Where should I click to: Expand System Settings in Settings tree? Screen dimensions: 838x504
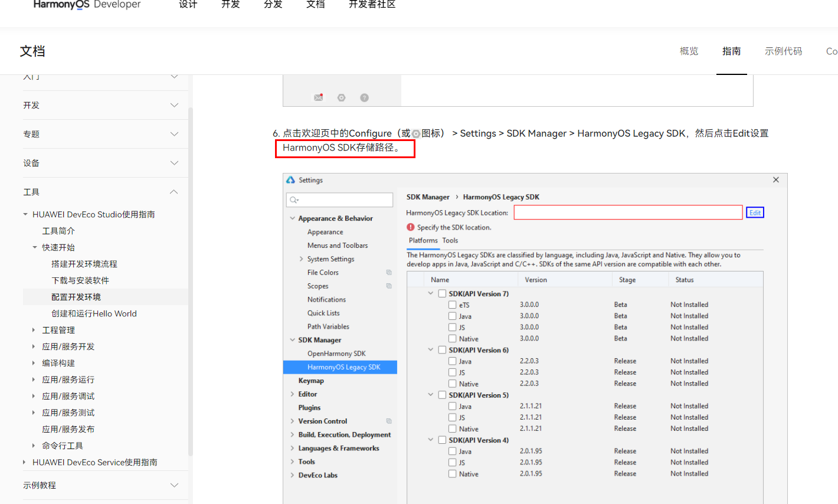pyautogui.click(x=302, y=259)
